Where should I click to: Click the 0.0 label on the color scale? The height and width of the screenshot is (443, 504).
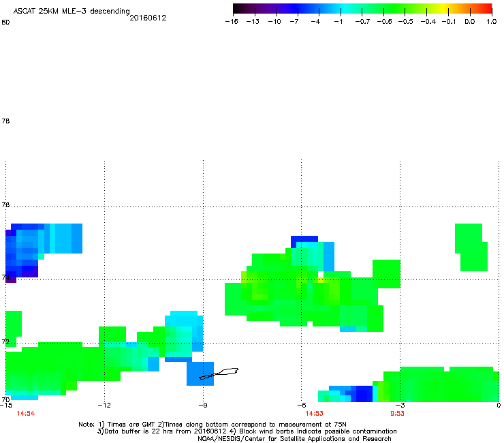[x=470, y=22]
